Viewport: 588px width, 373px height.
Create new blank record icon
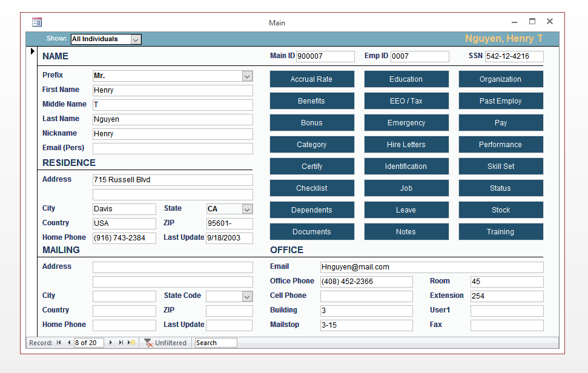[x=131, y=343]
